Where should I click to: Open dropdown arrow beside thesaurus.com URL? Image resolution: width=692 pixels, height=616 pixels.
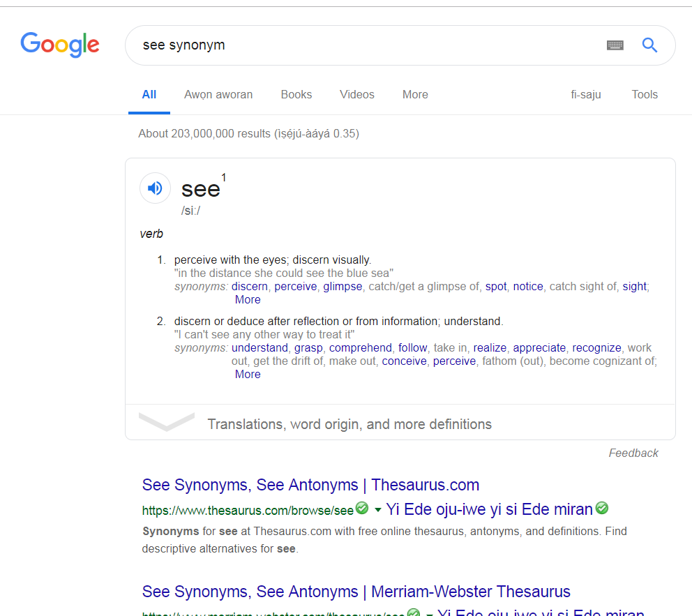378,510
